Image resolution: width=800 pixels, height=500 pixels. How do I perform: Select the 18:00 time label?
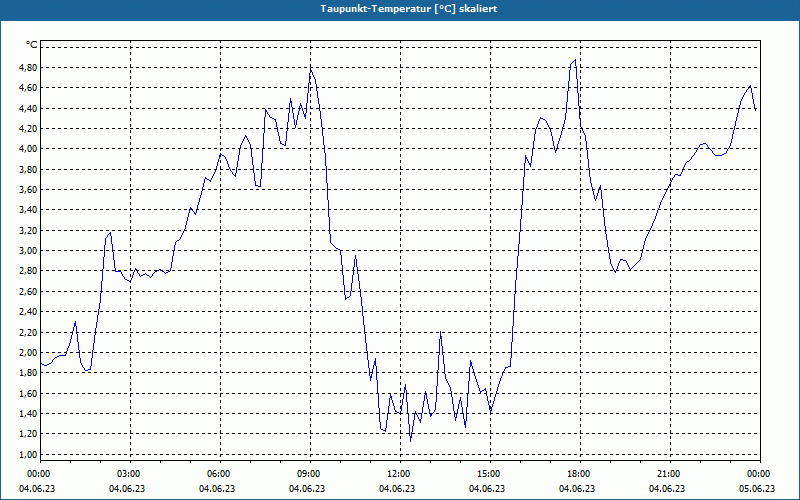[580, 473]
